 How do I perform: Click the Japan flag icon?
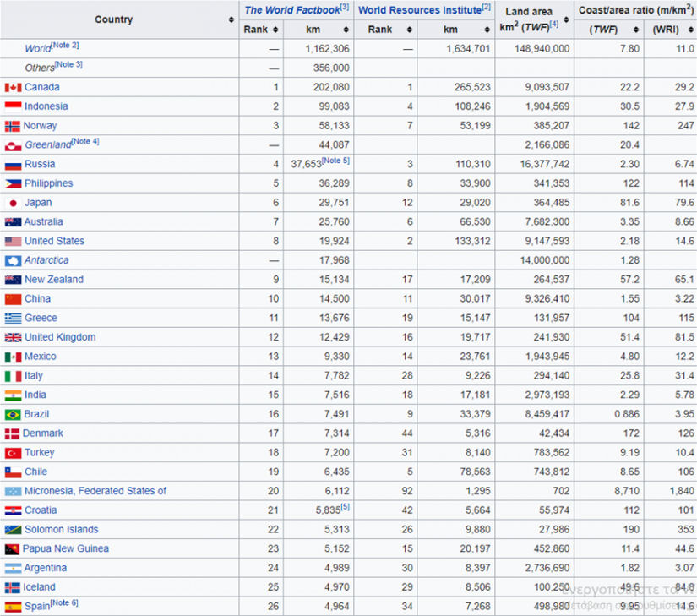[13, 203]
